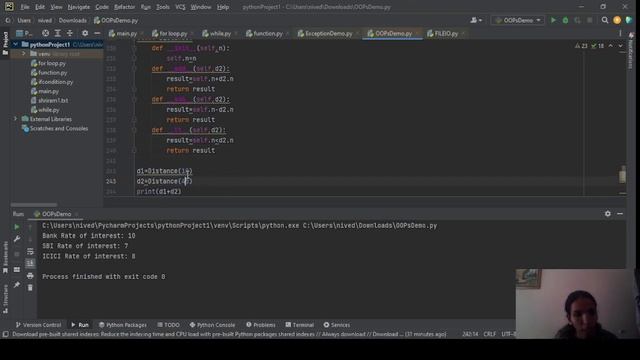Open Python Packages tool window
The image size is (640, 360).
tap(122, 325)
